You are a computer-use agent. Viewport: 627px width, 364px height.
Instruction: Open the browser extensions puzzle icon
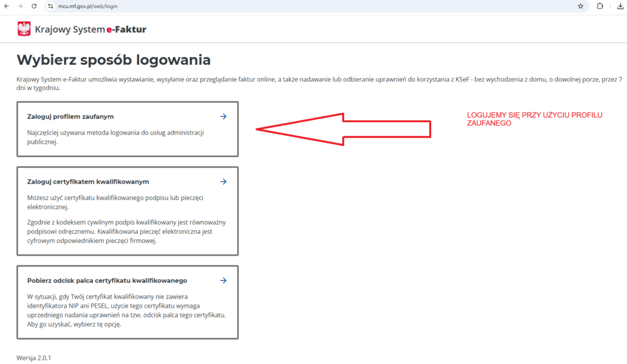click(599, 6)
